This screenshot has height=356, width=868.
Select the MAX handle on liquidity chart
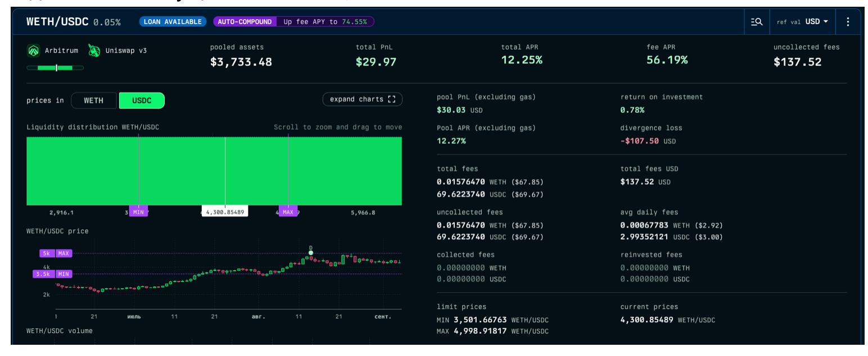pos(288,212)
